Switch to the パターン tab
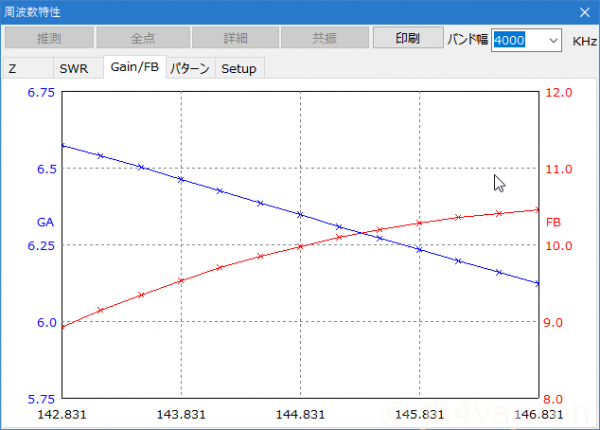The width and height of the screenshot is (600, 430). [x=189, y=68]
